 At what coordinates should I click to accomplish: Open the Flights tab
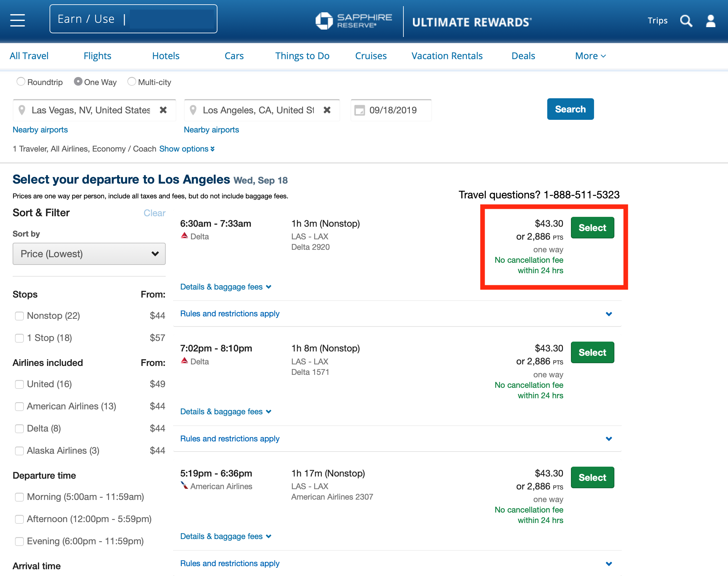pyautogui.click(x=97, y=56)
